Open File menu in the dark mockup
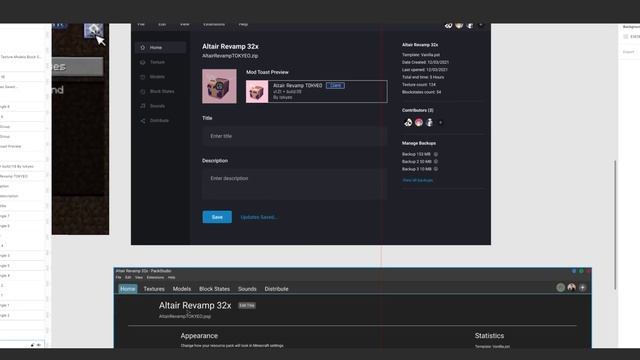The image size is (640, 360). pos(141,24)
